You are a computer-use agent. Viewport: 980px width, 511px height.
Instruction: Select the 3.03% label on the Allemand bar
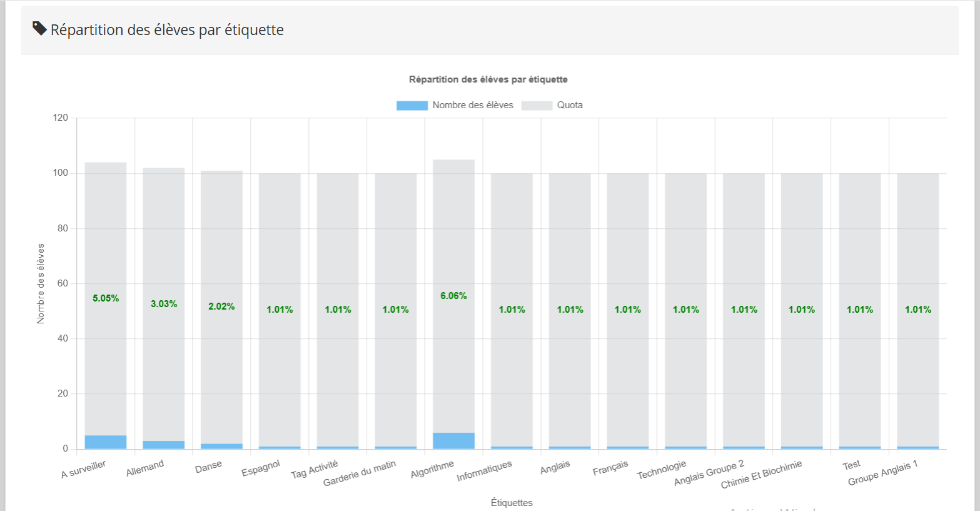tap(164, 304)
